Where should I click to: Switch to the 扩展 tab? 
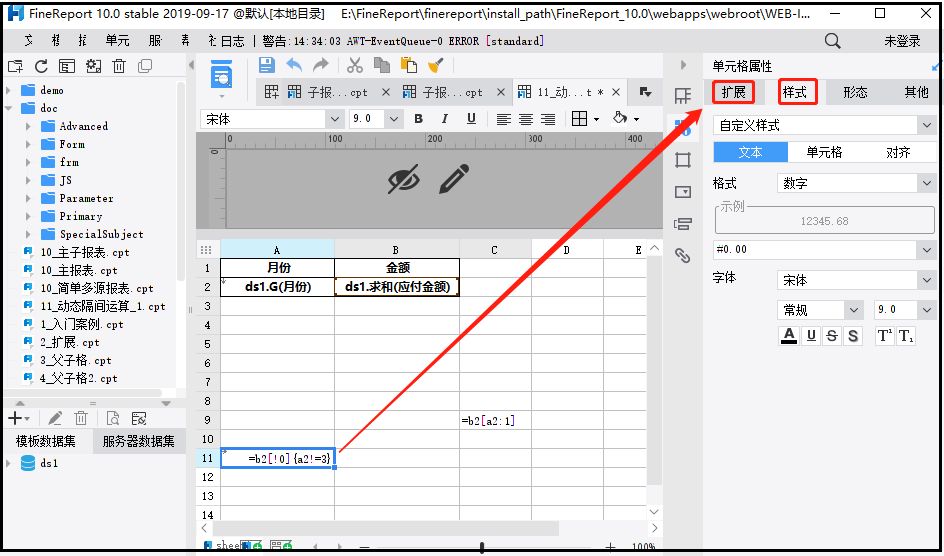[733, 92]
